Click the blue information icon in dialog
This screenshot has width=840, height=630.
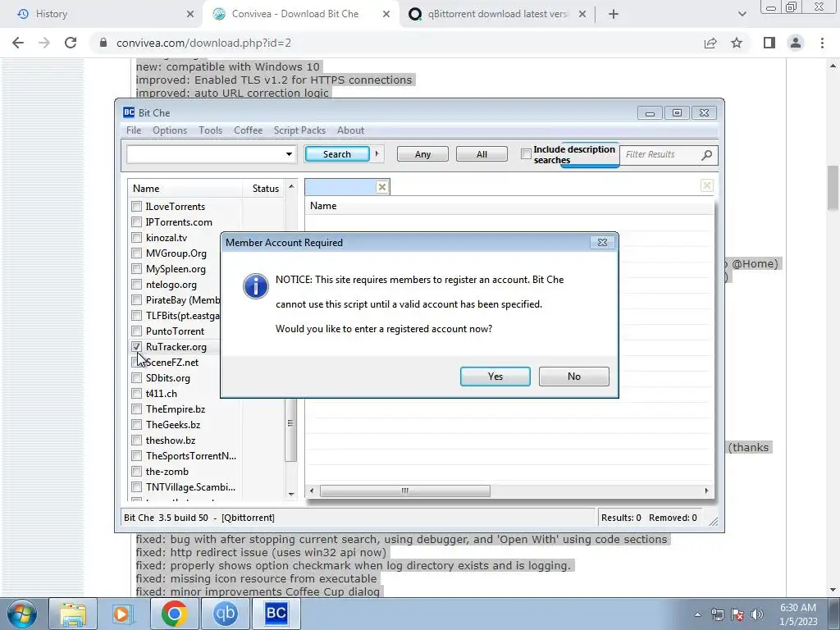[x=256, y=286]
